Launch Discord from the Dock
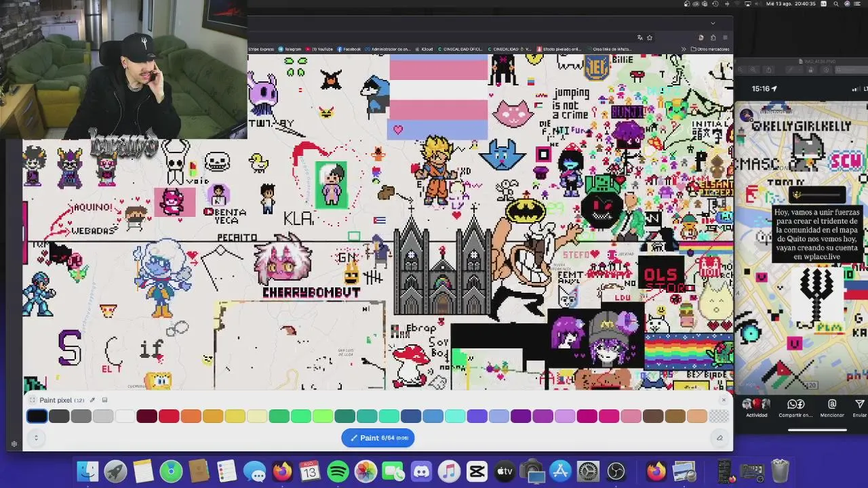Screen dimensions: 868x488 (x=421, y=471)
